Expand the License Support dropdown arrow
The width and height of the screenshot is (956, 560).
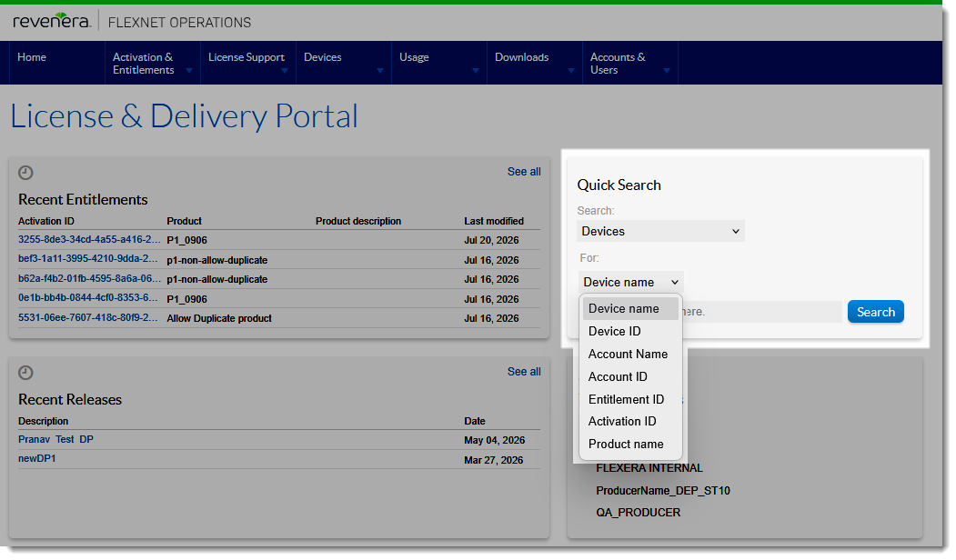[285, 71]
